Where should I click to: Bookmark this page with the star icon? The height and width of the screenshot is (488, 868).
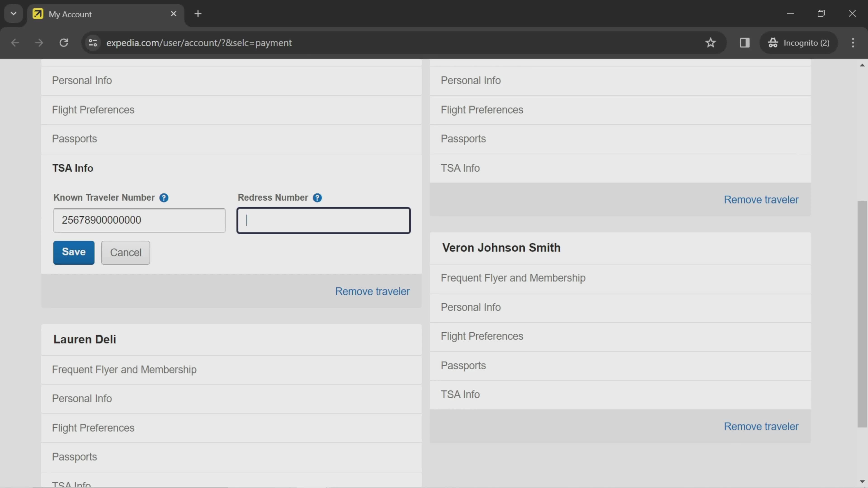[710, 43]
